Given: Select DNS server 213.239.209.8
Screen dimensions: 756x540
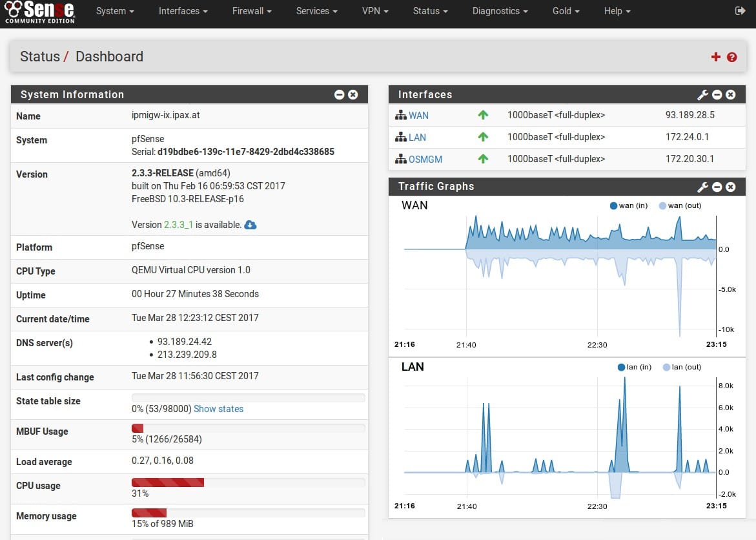Looking at the screenshot, I should coord(187,355).
